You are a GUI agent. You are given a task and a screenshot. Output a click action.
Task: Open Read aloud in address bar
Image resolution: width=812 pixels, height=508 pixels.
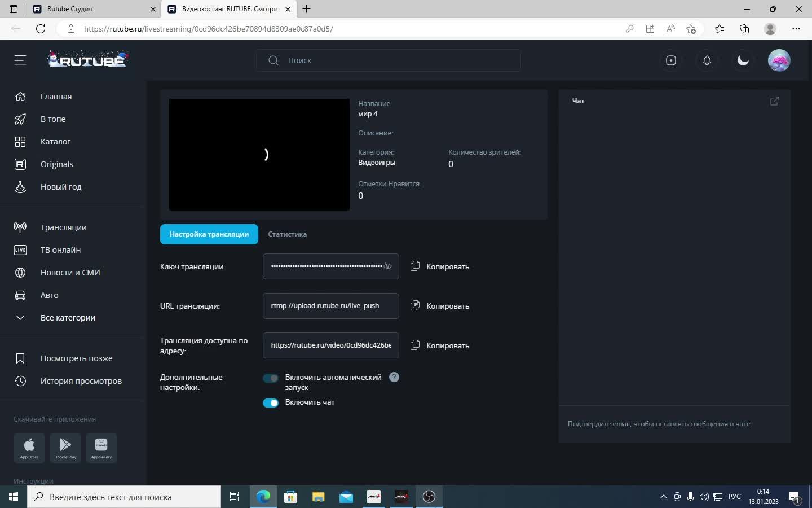click(670, 29)
